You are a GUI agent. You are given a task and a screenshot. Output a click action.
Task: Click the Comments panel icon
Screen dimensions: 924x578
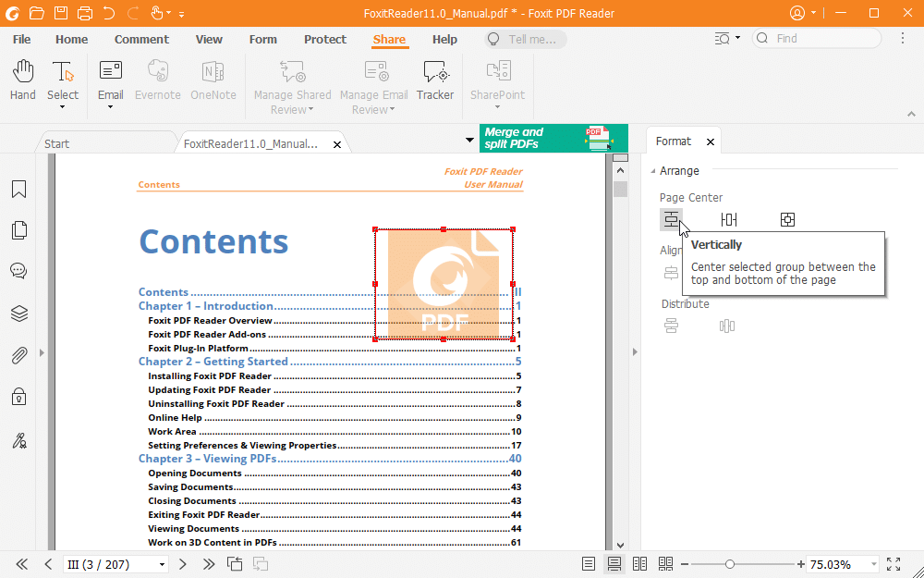[18, 271]
